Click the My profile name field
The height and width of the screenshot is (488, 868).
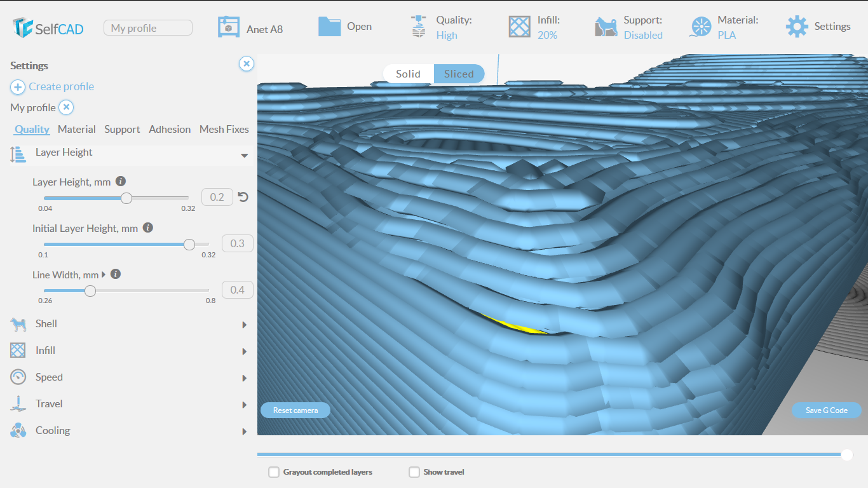point(148,28)
